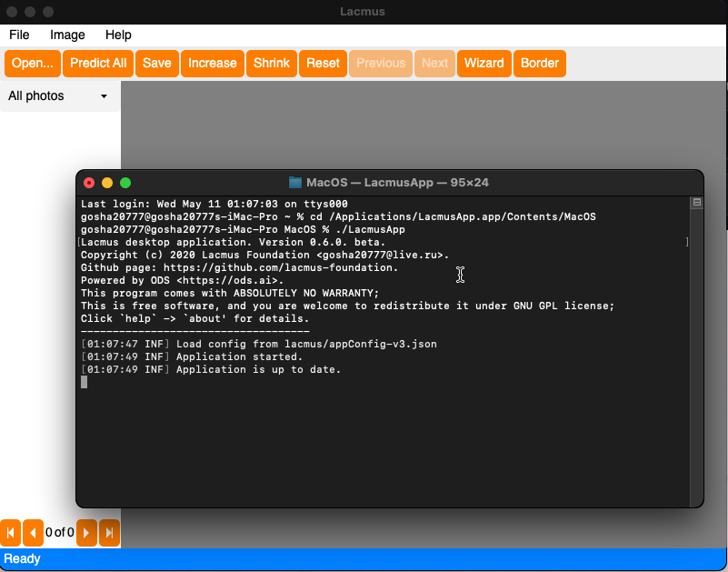Image resolution: width=728 pixels, height=572 pixels.
Task: Click the gosha20777@live.ru email in terminal
Action: [380, 256]
